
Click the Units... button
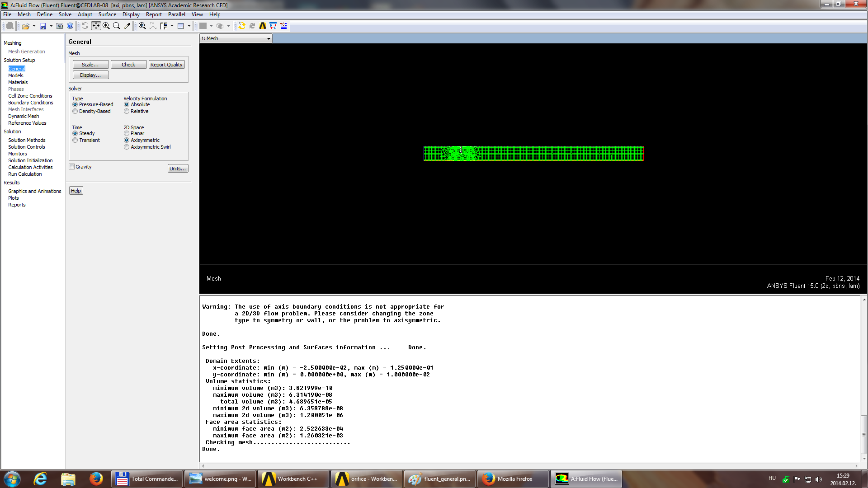click(x=178, y=169)
